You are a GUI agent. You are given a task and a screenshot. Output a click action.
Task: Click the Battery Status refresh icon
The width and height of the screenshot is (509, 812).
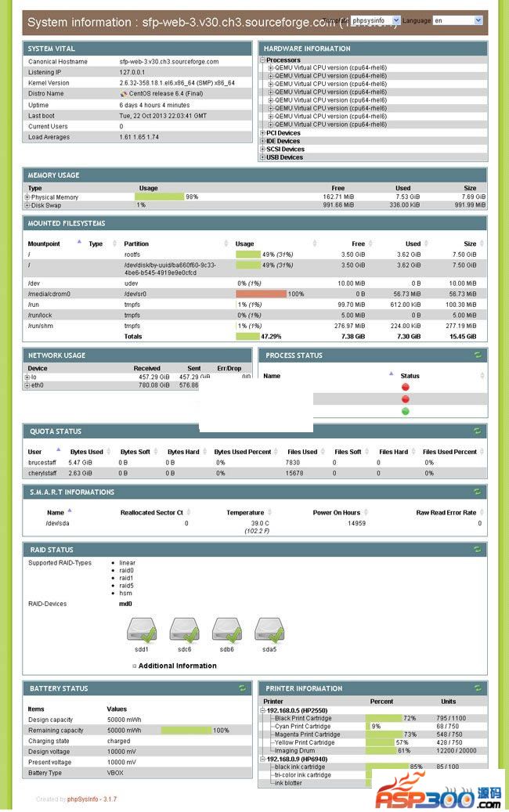pyautogui.click(x=242, y=688)
